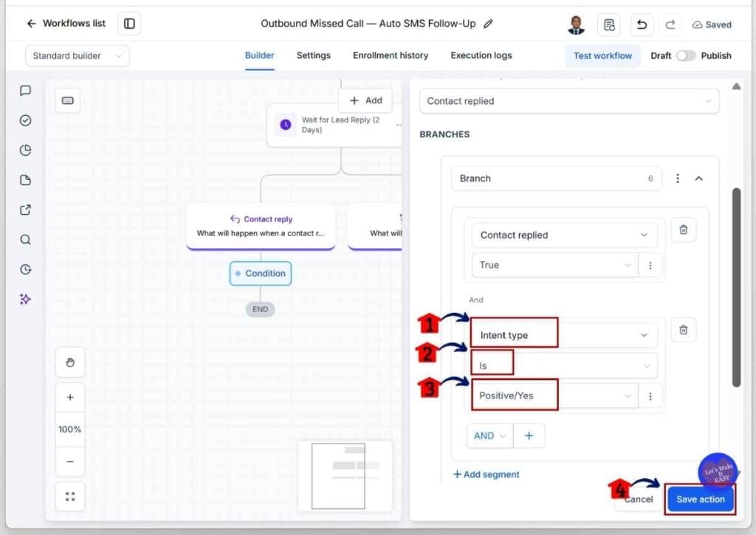
Task: Delete the Contact replied condition
Action: [x=683, y=229]
